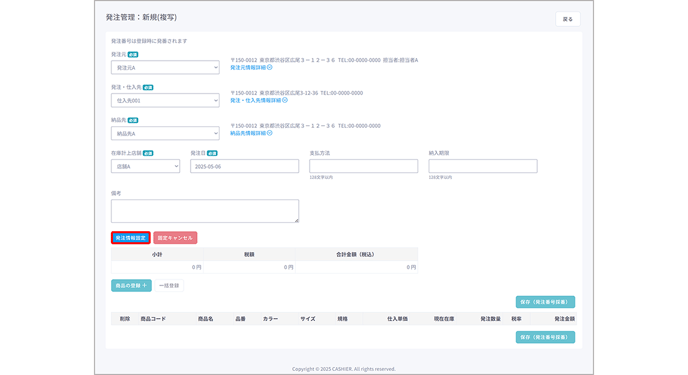Open the 納品先情報詳細 link
The height and width of the screenshot is (375, 688).
[248, 133]
